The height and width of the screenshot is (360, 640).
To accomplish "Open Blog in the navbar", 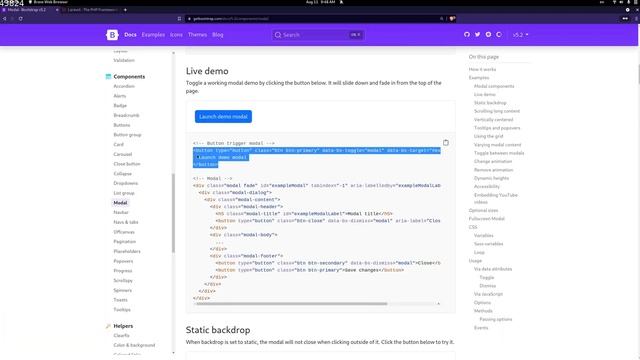I will 218,35.
